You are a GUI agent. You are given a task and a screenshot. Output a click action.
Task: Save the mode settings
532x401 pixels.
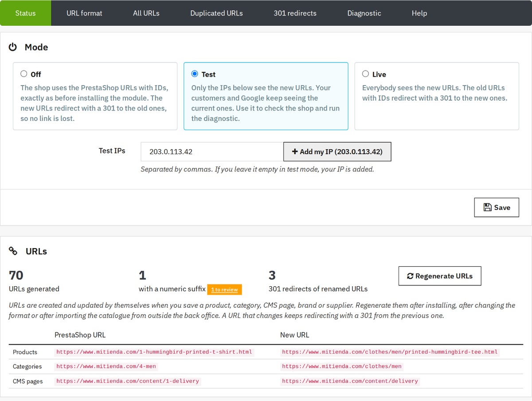click(x=497, y=207)
